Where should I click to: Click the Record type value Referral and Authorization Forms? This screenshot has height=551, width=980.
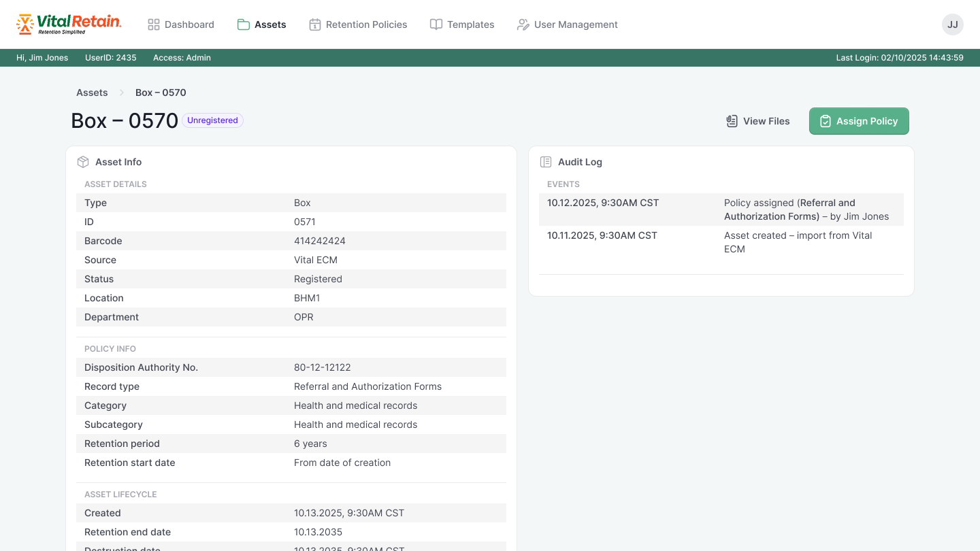click(x=367, y=386)
